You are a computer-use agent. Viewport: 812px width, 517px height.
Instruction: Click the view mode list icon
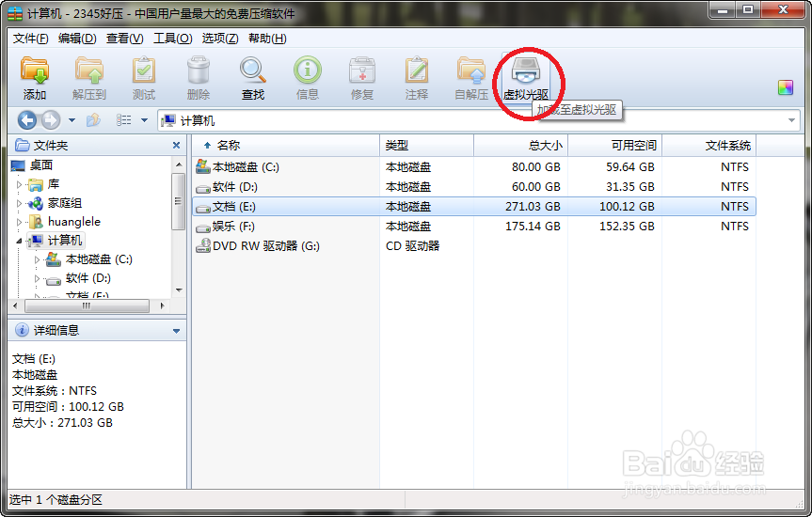point(123,120)
